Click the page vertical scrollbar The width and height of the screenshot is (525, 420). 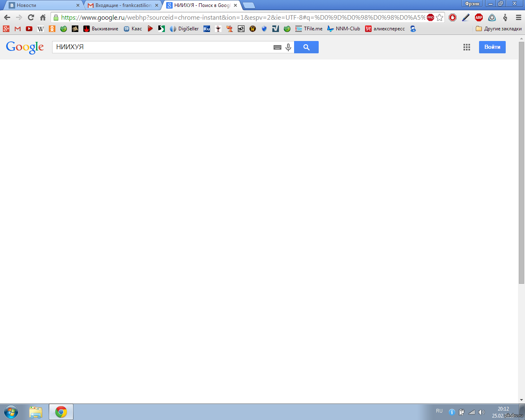pos(521,162)
